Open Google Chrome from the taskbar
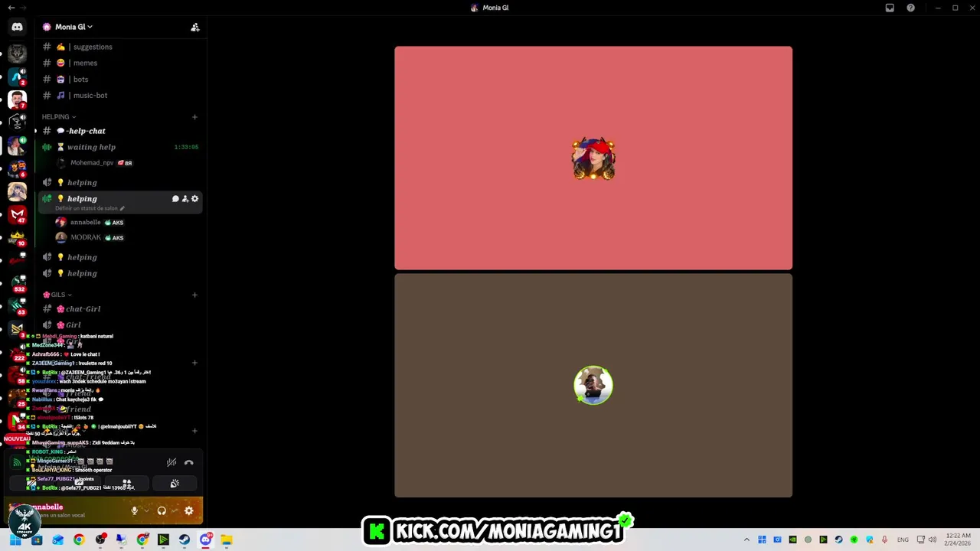The image size is (980, 551). click(79, 540)
